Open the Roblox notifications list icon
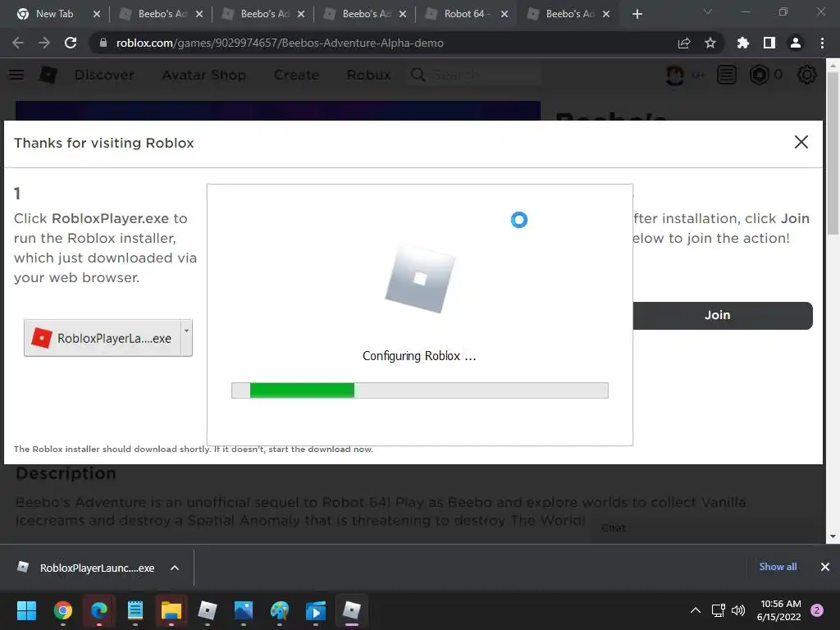The image size is (840, 630). [727, 75]
